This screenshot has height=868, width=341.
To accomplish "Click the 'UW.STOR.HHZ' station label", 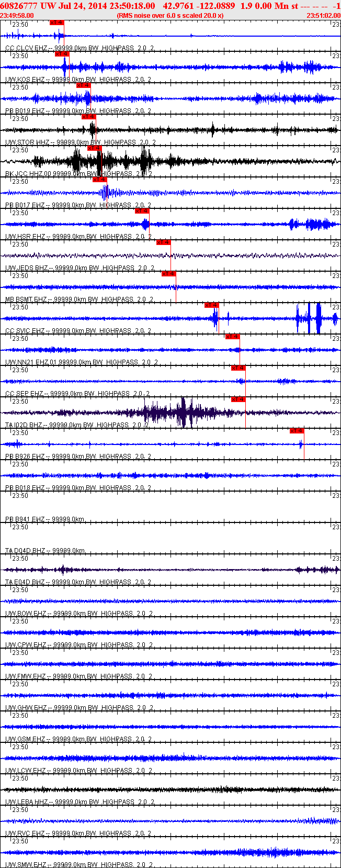I will 27,142.
